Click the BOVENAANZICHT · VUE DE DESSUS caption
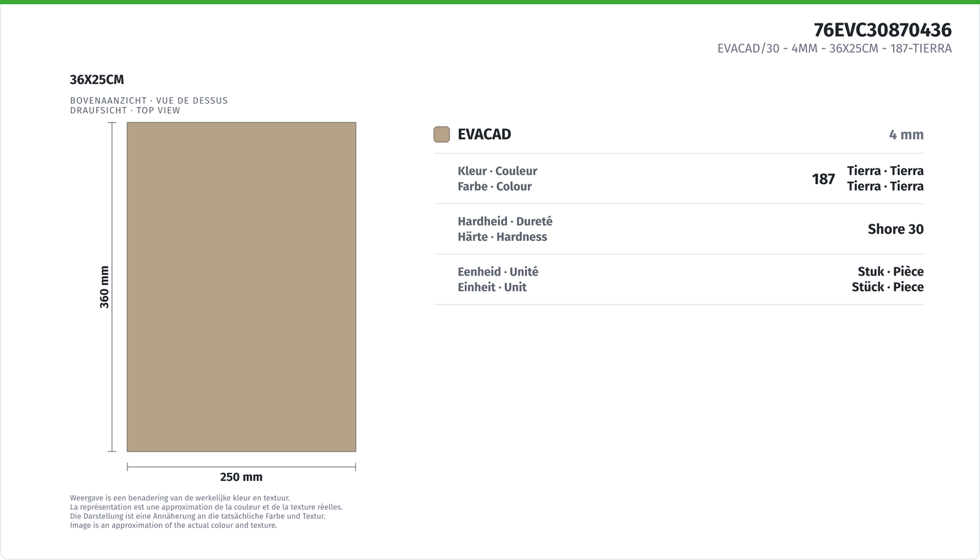Viewport: 980px width, 560px height. (149, 100)
